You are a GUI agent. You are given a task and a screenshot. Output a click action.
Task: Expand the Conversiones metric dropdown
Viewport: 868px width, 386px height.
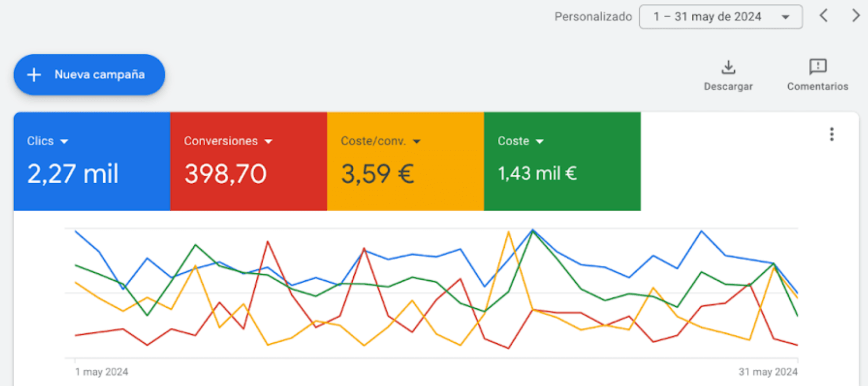tap(268, 141)
